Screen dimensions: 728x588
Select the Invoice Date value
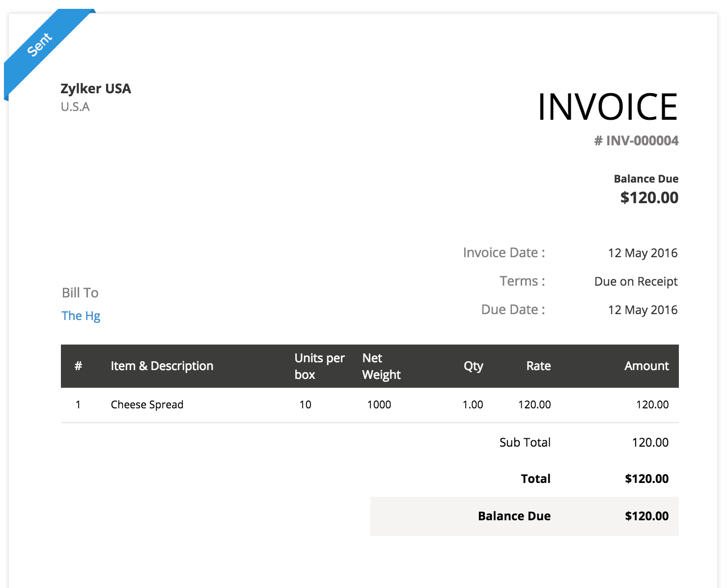point(643,253)
